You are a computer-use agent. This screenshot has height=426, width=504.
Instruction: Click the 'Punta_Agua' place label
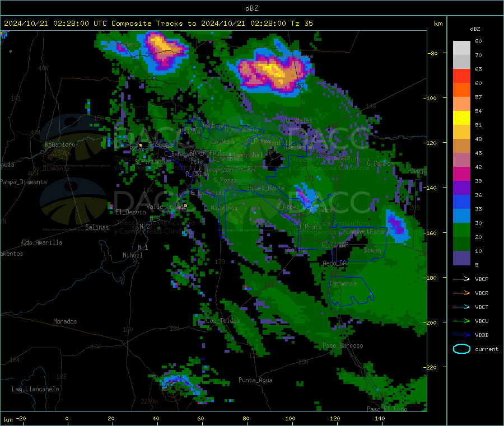(x=255, y=380)
